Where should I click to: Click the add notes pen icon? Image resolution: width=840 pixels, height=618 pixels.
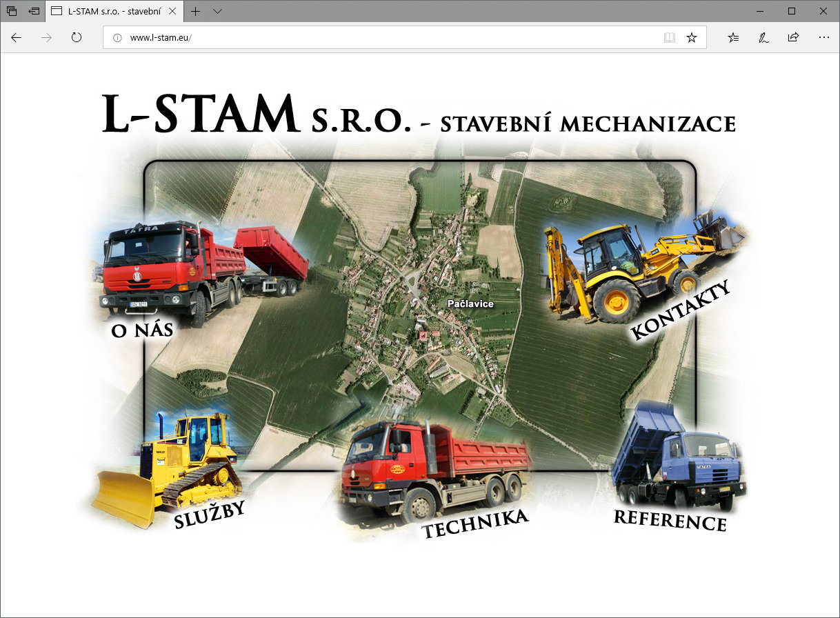tap(763, 37)
